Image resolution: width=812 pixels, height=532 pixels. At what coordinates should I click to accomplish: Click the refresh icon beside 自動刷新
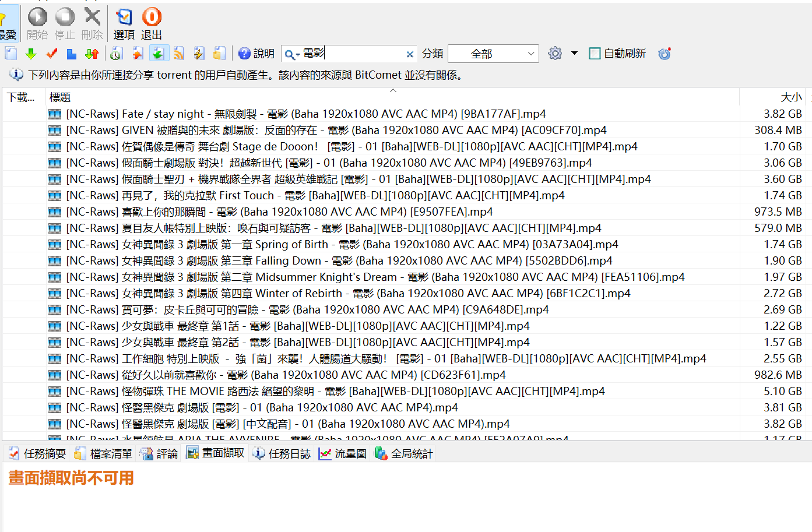[664, 54]
